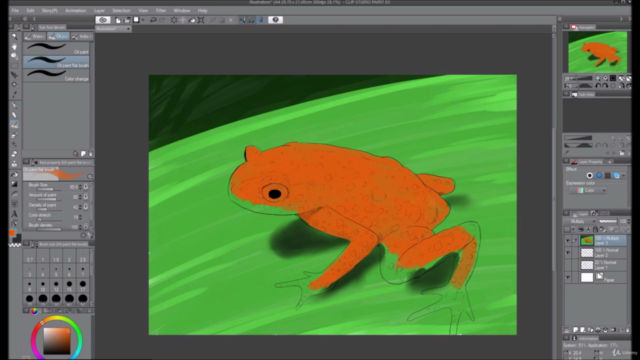Viewport: 640px width, 360px height.
Task: Delete sub tool with trash icon
Action: tap(91, 154)
